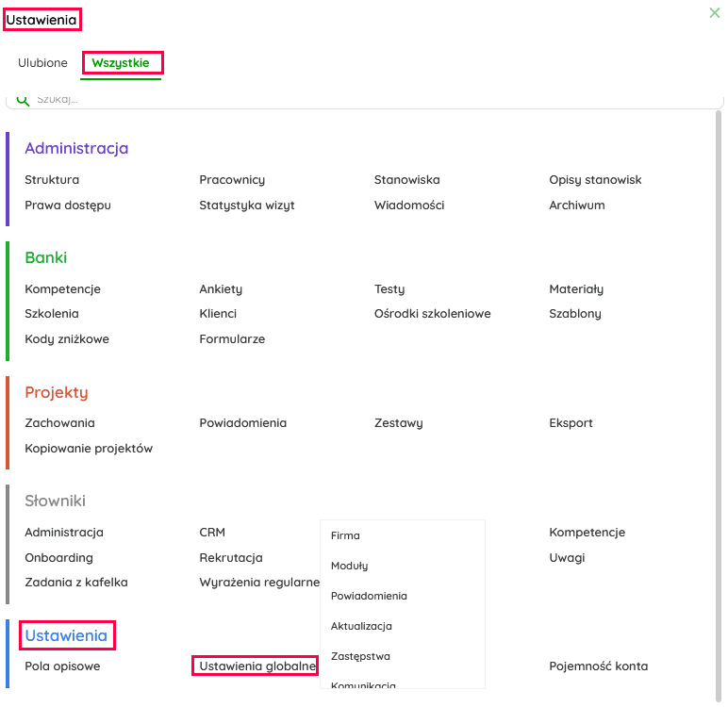The width and height of the screenshot is (728, 707).
Task: Choose Moduły from the popup menu
Action: [x=349, y=566]
